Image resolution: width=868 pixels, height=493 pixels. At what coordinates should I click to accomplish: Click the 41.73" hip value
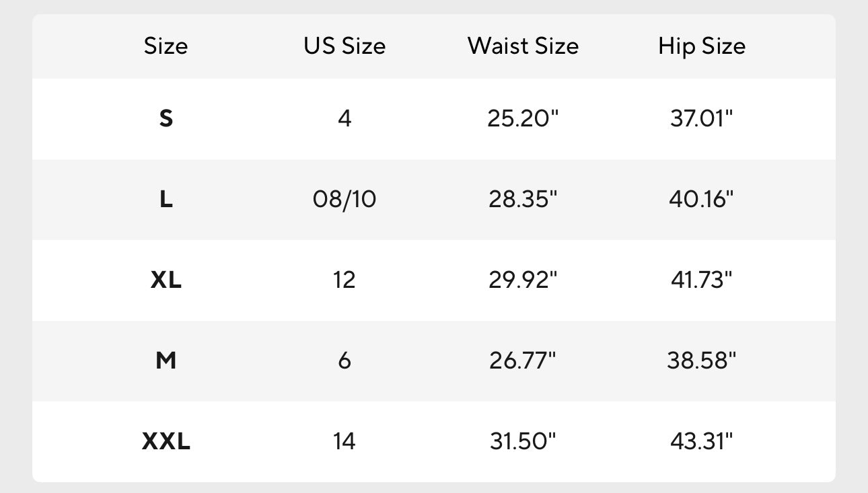pyautogui.click(x=702, y=280)
